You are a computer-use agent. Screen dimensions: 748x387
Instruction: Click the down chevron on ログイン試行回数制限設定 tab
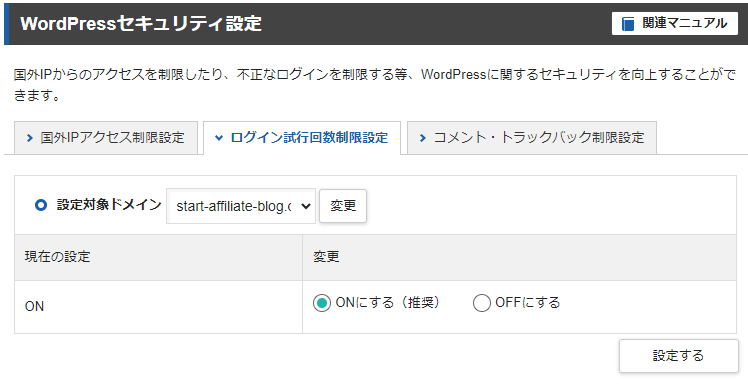[218, 138]
